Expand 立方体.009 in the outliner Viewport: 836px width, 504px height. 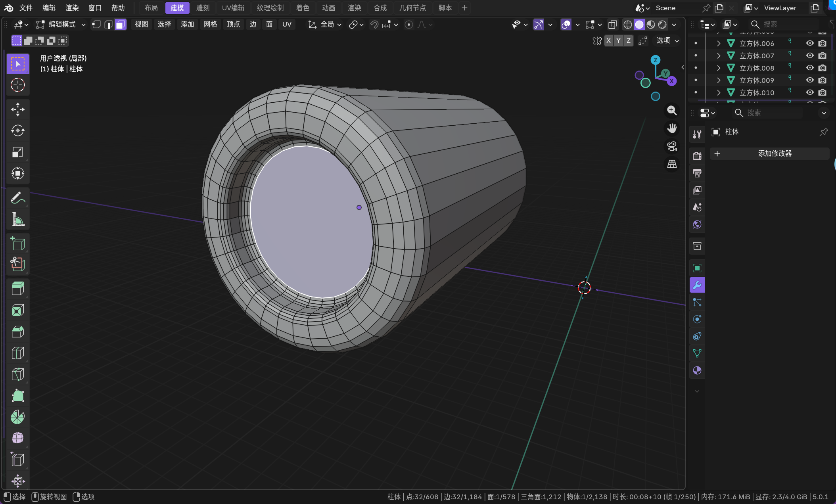719,80
